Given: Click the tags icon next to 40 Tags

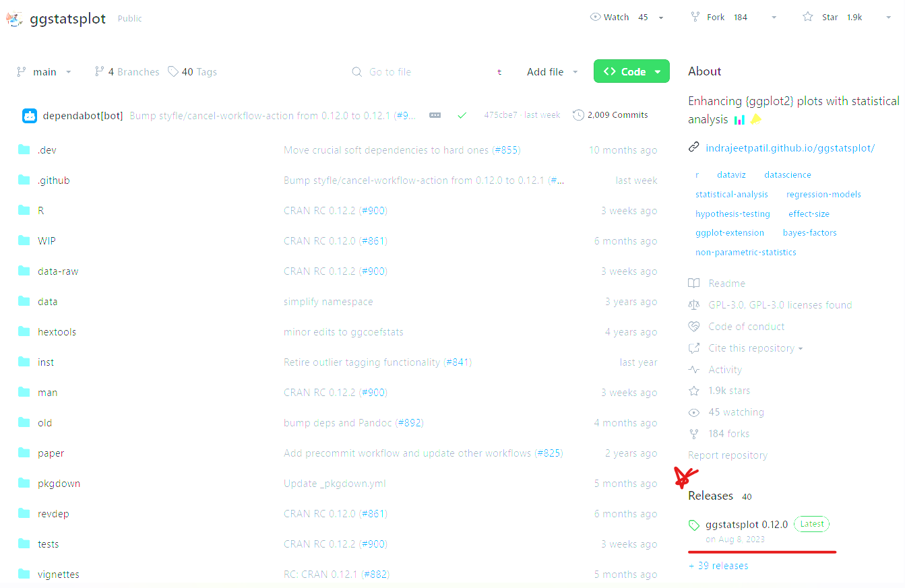Looking at the screenshot, I should [173, 71].
